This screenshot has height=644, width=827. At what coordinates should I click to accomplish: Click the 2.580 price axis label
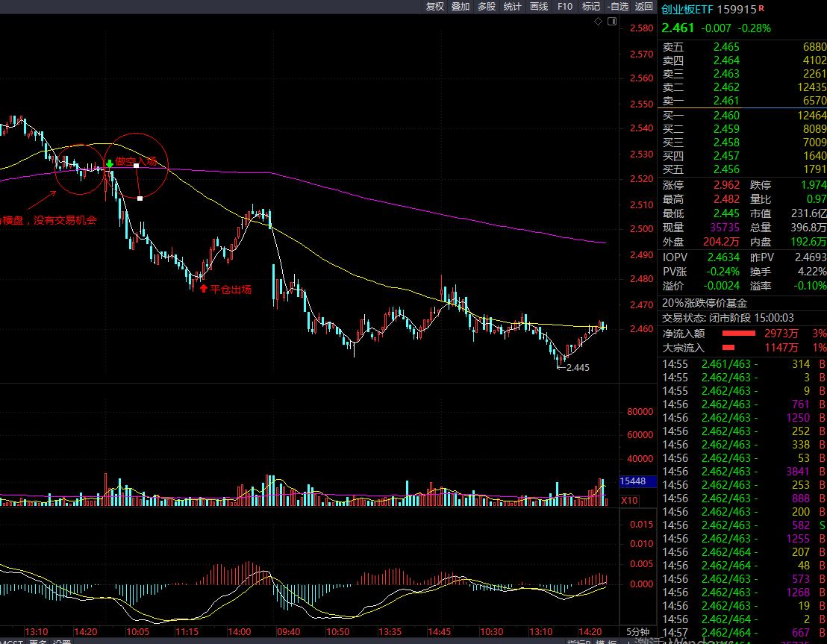point(641,28)
